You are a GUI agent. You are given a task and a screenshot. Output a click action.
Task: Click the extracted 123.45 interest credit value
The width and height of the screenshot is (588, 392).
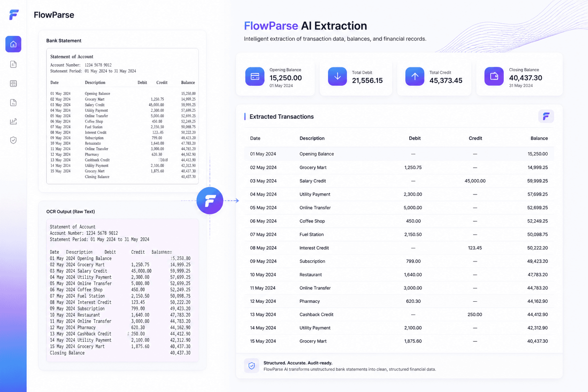coord(475,248)
